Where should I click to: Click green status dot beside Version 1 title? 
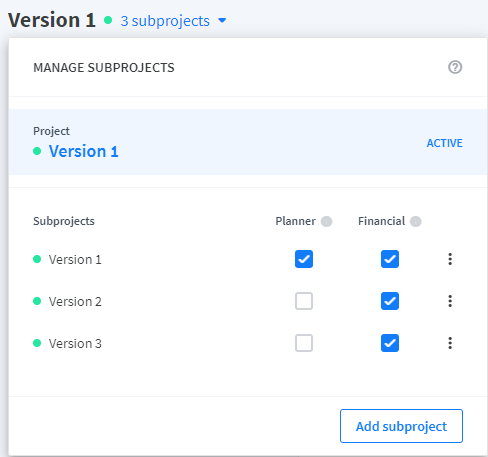[x=108, y=20]
